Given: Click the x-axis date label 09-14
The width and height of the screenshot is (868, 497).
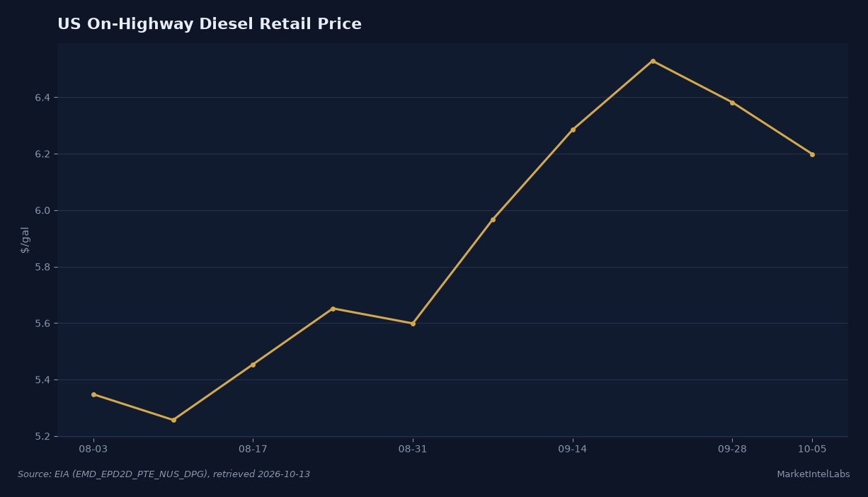Looking at the screenshot, I should (573, 450).
